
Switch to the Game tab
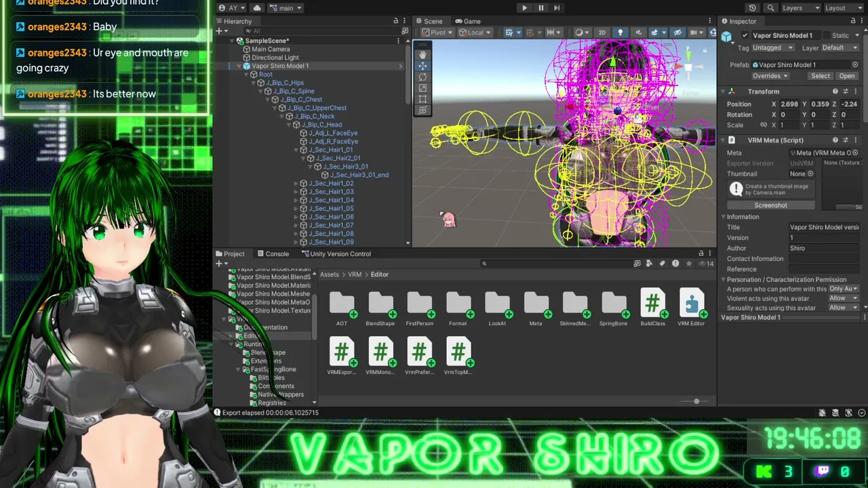(x=468, y=21)
